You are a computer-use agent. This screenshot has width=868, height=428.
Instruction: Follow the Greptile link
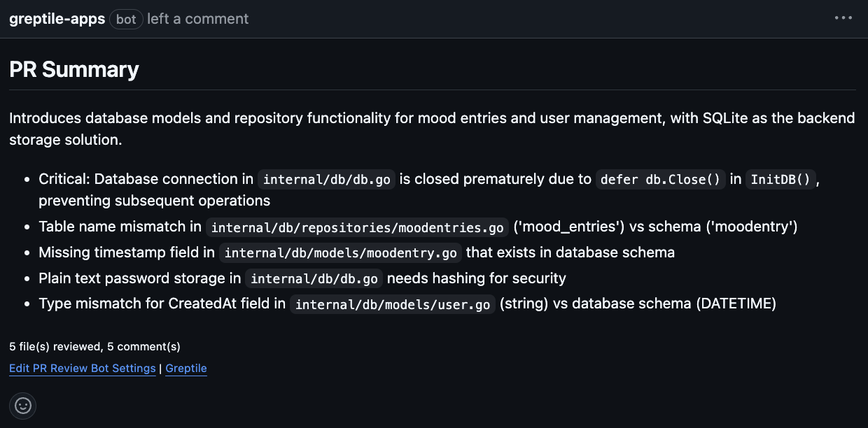point(186,369)
